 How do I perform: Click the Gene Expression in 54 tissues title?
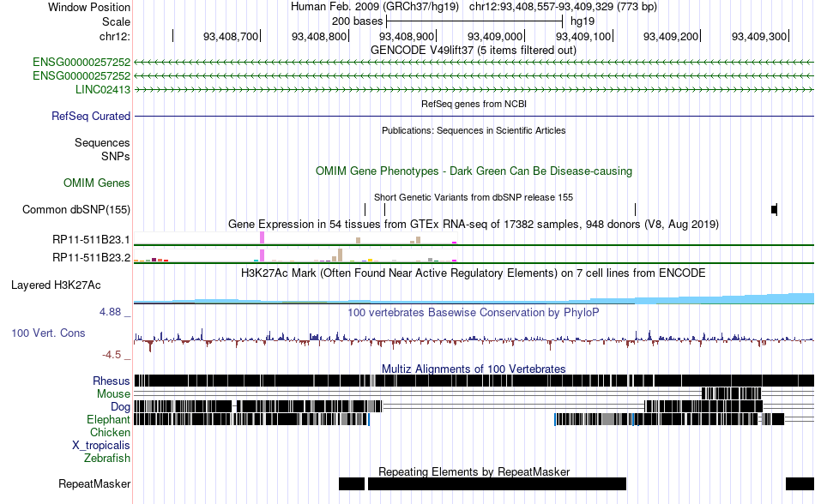(x=474, y=225)
